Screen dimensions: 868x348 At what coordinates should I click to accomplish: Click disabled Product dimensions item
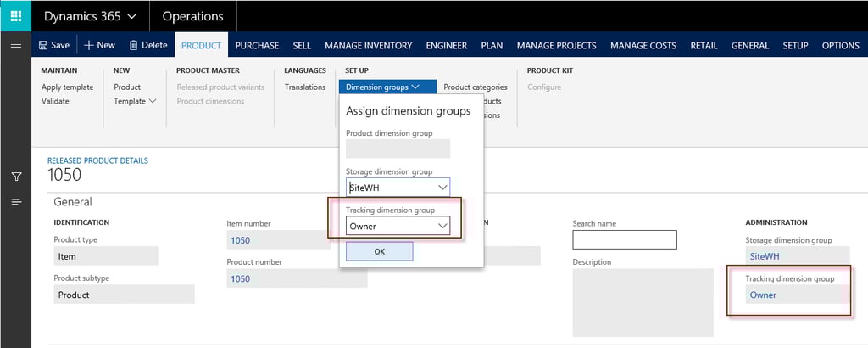pos(210,101)
